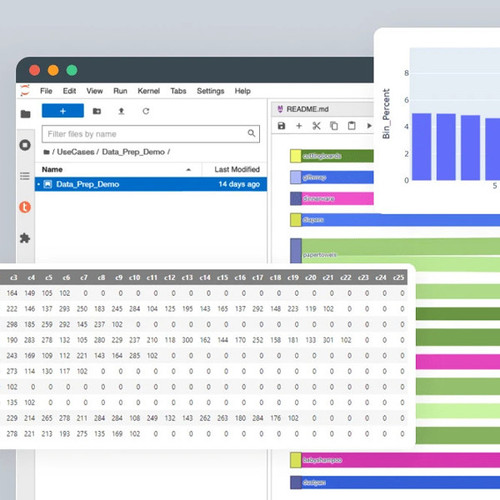Click the upload files icon
This screenshot has width=500, height=500.
click(121, 111)
